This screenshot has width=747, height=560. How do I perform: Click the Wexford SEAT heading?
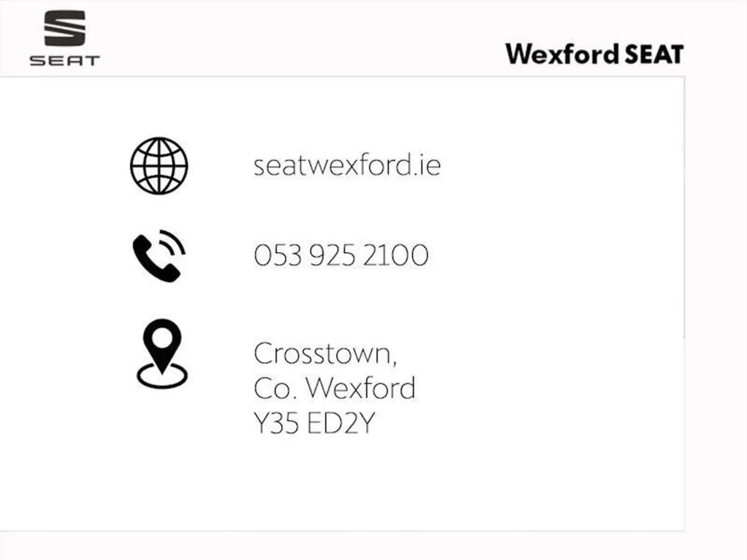pyautogui.click(x=594, y=54)
